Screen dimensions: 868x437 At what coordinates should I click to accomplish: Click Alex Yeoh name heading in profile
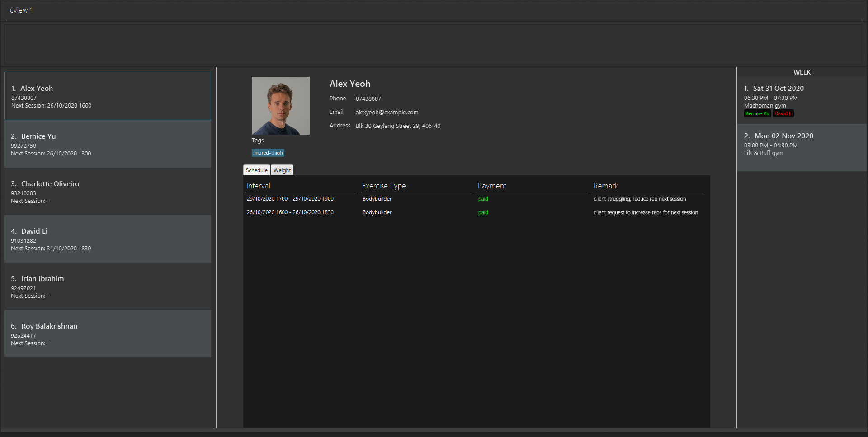350,84
